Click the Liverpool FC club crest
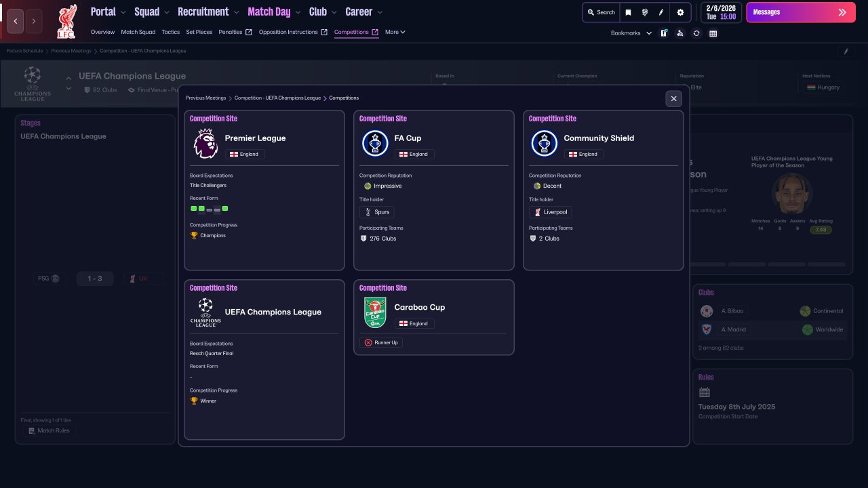Viewport: 868px width, 488px height. pos(66,21)
